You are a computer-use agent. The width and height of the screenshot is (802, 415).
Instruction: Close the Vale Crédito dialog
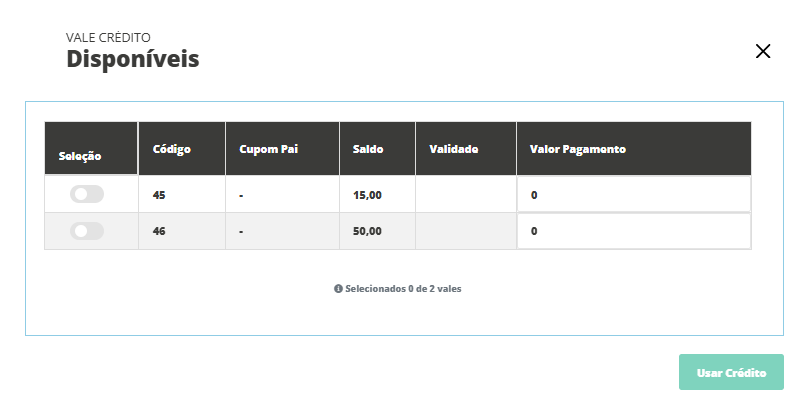[x=763, y=51]
